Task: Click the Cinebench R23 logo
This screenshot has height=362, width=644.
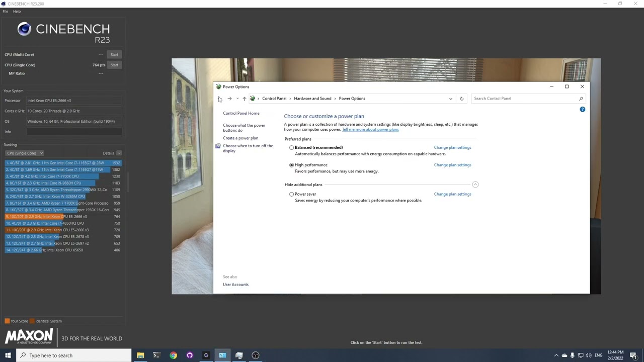Action: [63, 32]
